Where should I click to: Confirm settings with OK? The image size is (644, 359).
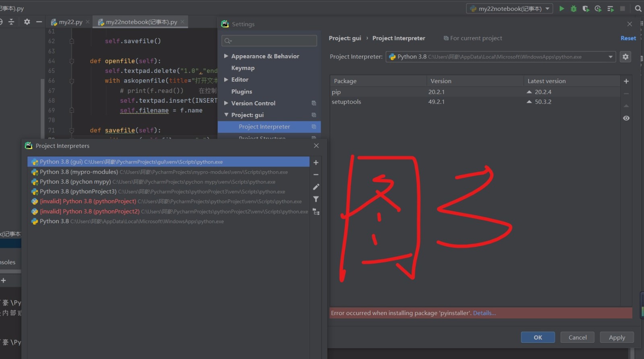point(538,337)
